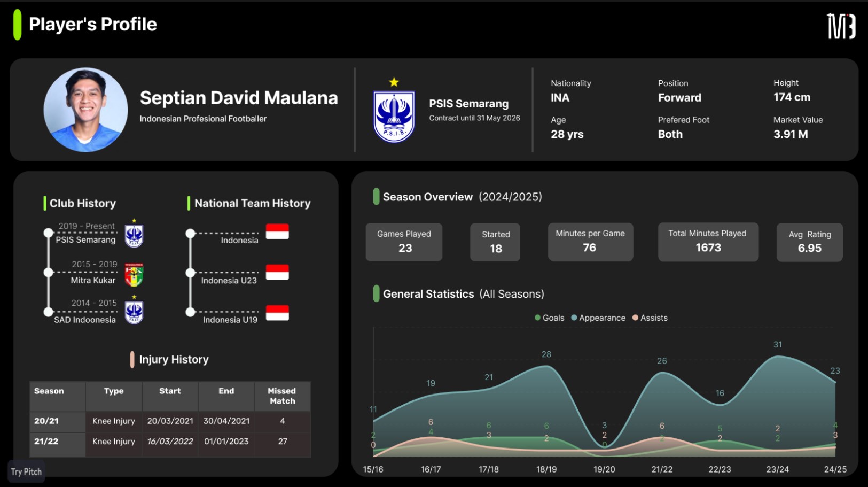Image resolution: width=868 pixels, height=487 pixels.
Task: Toggle the Appearance series visibility
Action: [x=599, y=318]
